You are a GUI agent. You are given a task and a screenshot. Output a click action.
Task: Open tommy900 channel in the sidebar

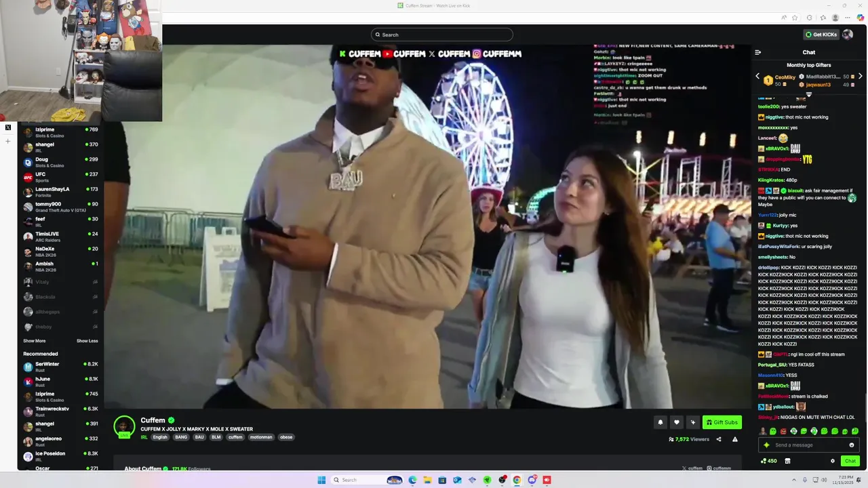pos(61,206)
